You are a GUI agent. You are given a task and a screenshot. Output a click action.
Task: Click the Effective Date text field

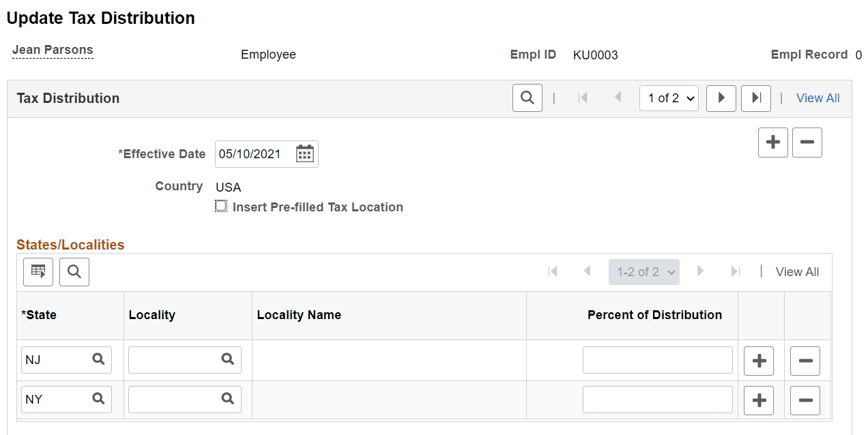point(255,154)
